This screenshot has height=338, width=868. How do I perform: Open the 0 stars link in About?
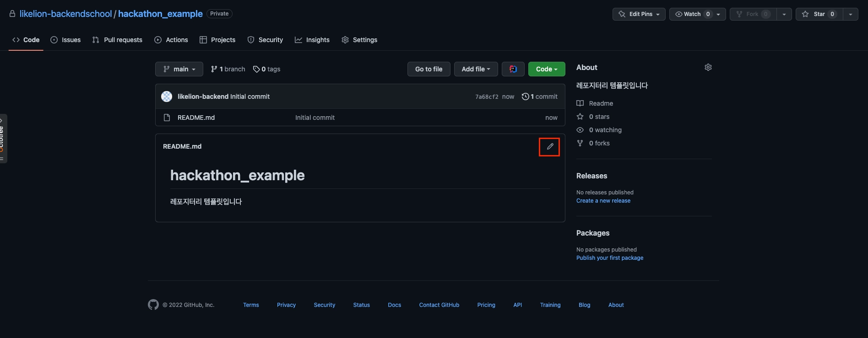[593, 117]
